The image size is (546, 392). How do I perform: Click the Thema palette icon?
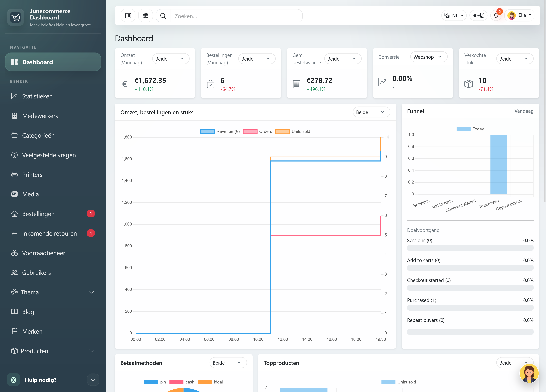tap(14, 292)
